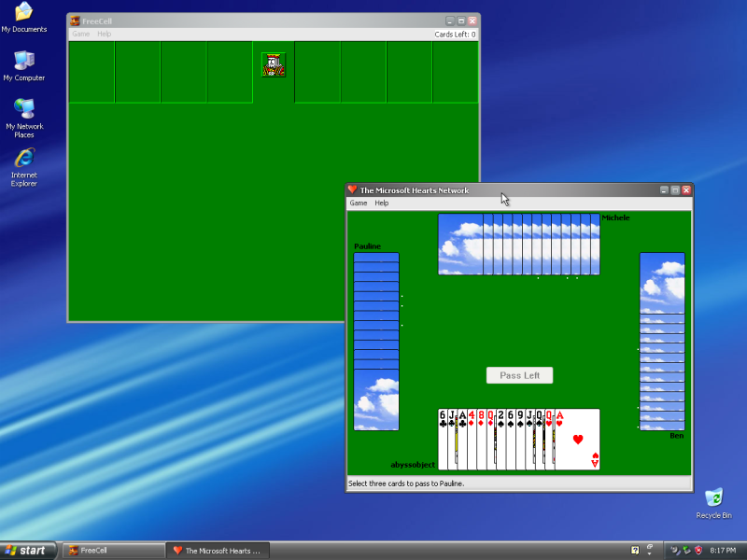Viewport: 747px width, 560px height.
Task: Click the volume icon in the system tray
Action: pyautogui.click(x=673, y=551)
